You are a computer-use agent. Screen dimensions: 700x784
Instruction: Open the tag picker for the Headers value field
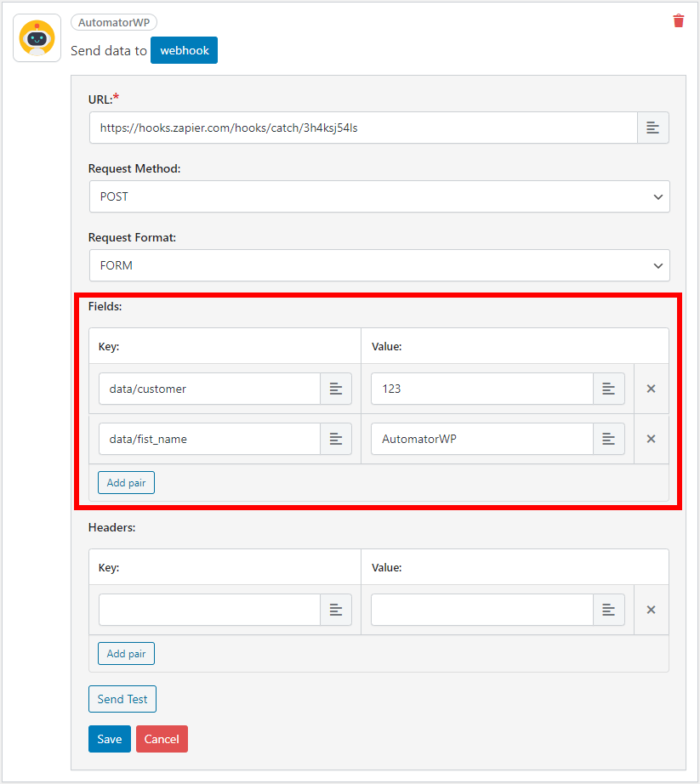[608, 610]
